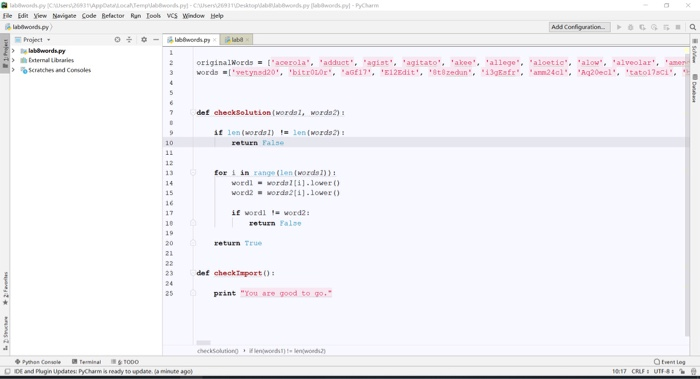Open the Event Log
Image resolution: width=700 pixels, height=379 pixels.
pos(669,362)
